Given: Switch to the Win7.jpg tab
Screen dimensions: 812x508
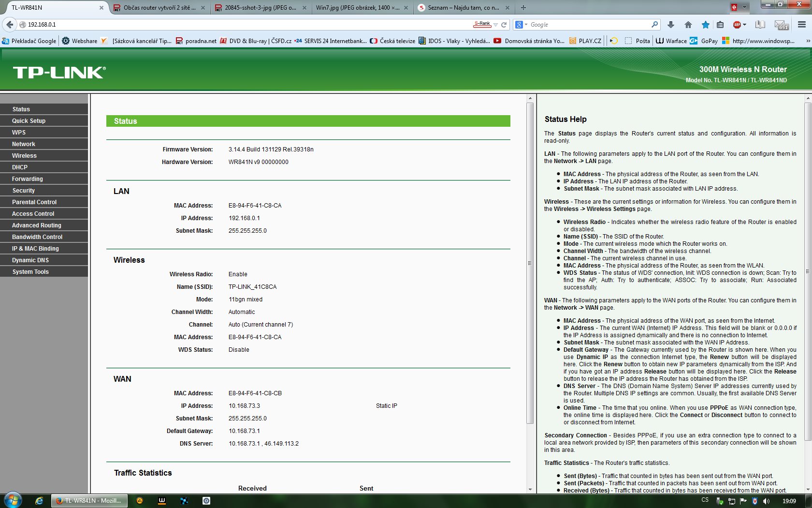Looking at the screenshot, I should [362, 8].
